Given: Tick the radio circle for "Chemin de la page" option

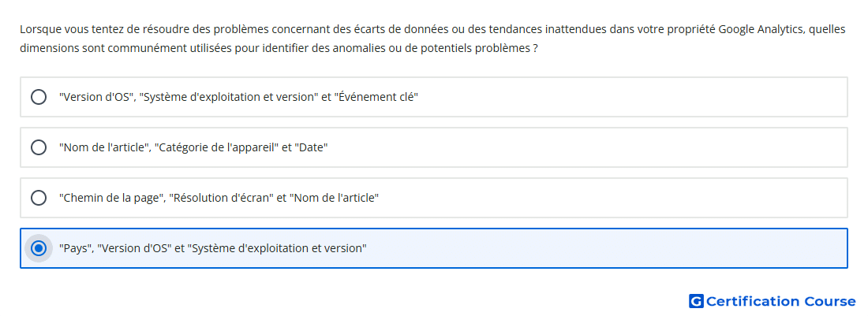Looking at the screenshot, I should [39, 198].
